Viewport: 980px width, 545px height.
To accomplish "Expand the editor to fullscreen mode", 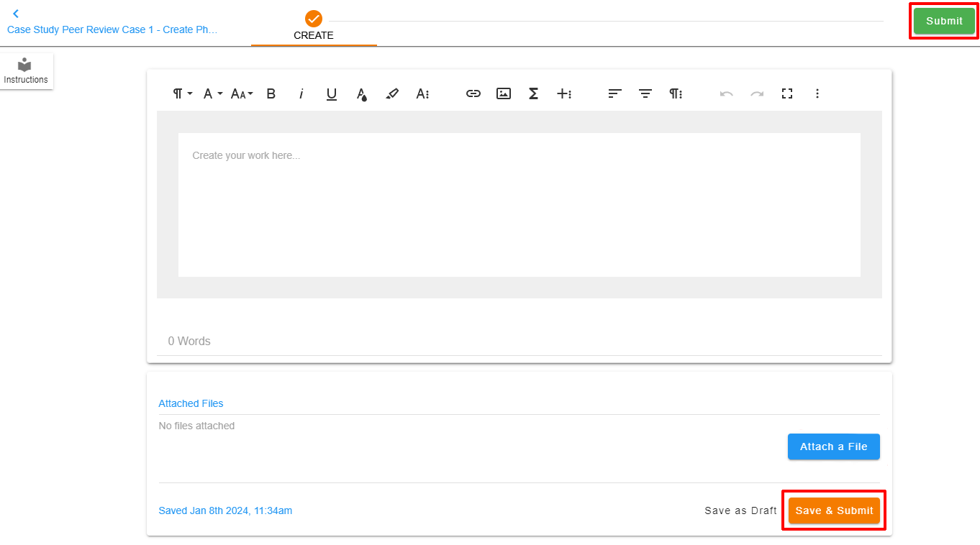I will pos(786,93).
